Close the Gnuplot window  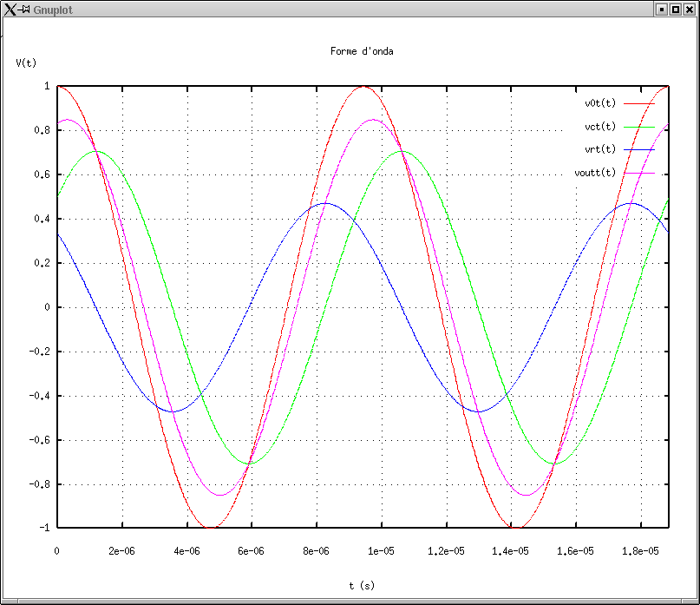[689, 10]
